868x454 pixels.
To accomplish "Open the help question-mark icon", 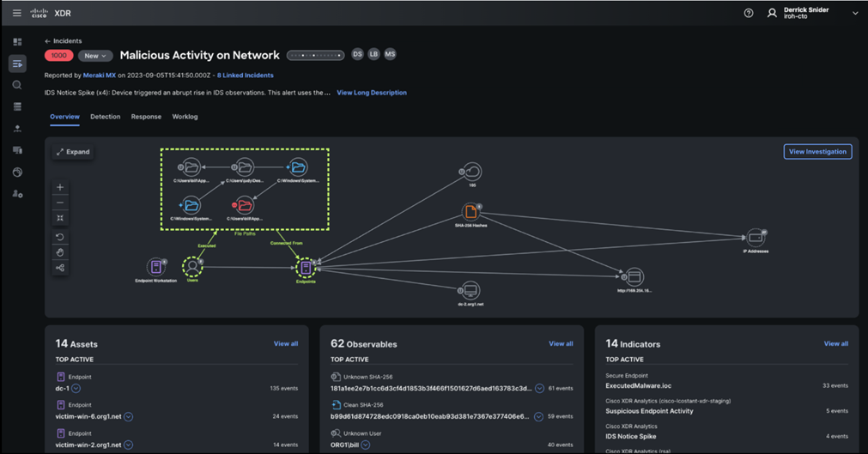I will pos(749,13).
